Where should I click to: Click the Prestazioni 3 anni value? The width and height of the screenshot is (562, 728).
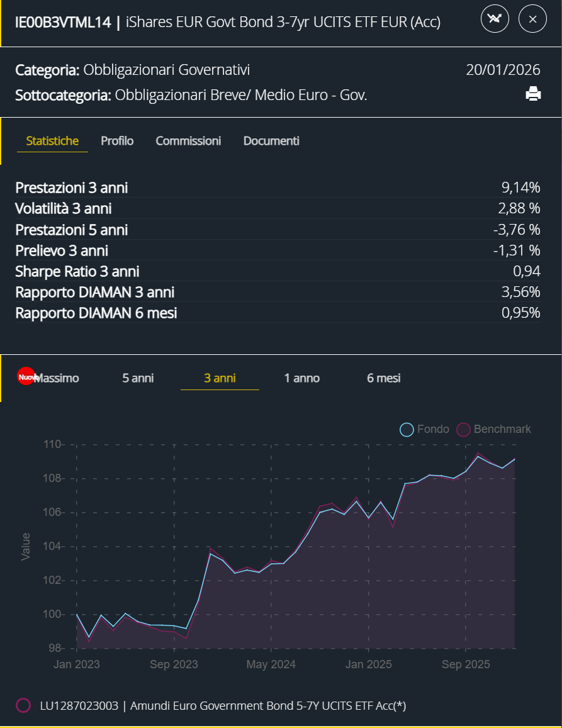520,188
